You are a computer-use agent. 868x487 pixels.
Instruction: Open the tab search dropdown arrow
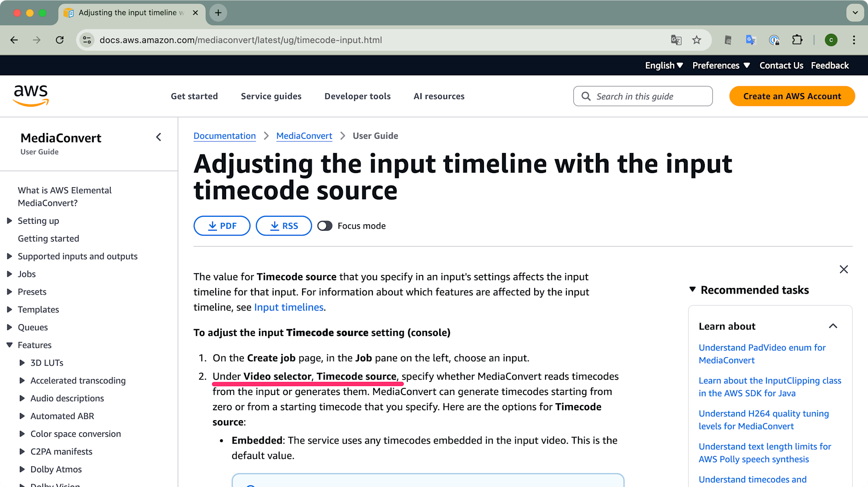(855, 13)
